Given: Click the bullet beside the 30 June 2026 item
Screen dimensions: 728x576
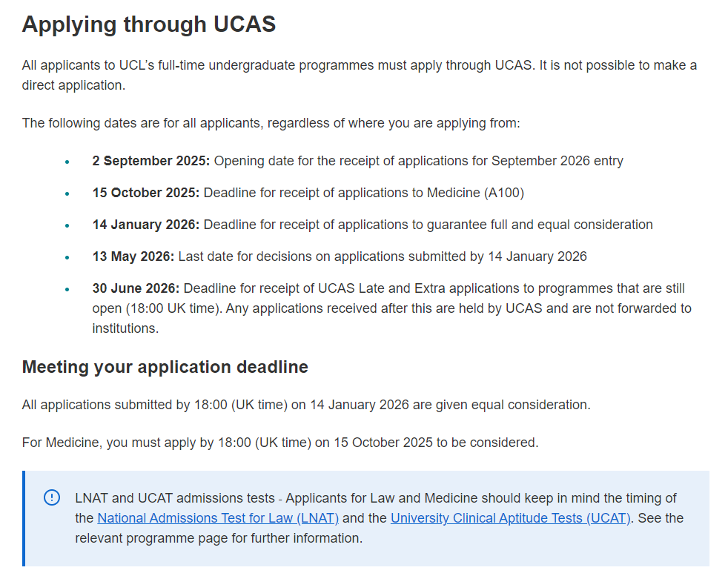Looking at the screenshot, I should (67, 289).
